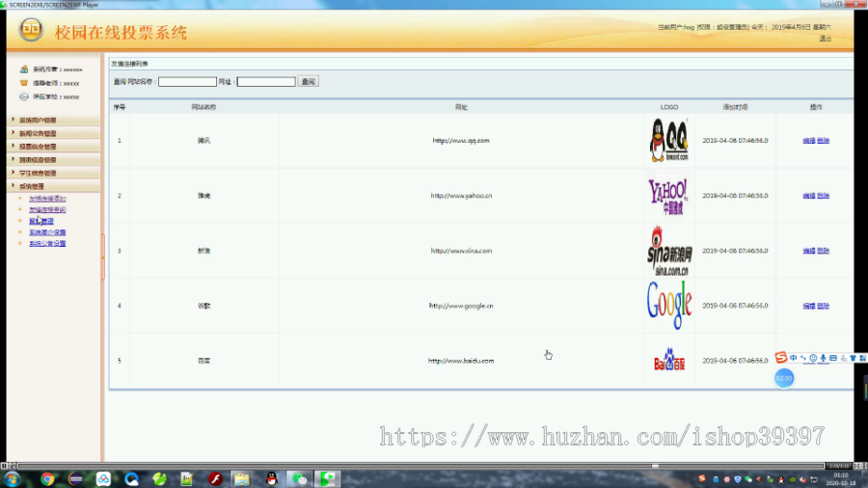Open QQ penguin taskbar icon
Image resolution: width=868 pixels, height=488 pixels.
pos(271,479)
